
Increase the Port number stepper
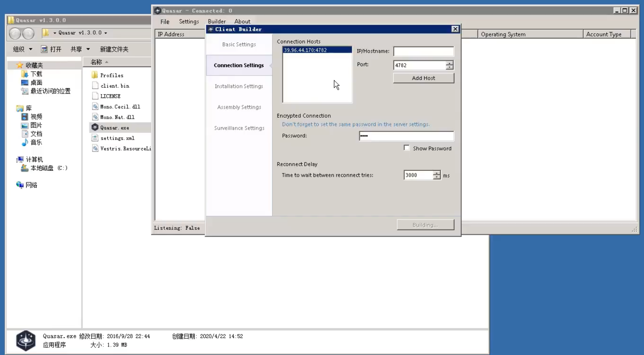click(x=450, y=63)
